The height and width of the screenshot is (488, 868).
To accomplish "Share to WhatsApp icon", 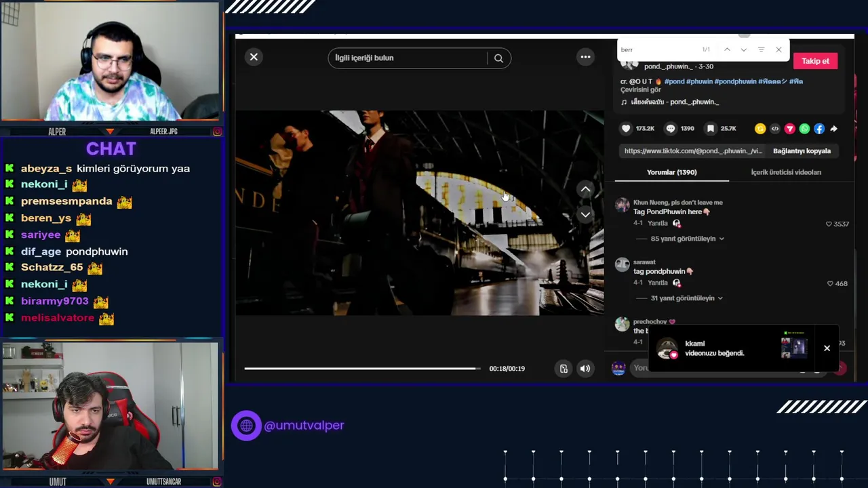I will pyautogui.click(x=804, y=129).
